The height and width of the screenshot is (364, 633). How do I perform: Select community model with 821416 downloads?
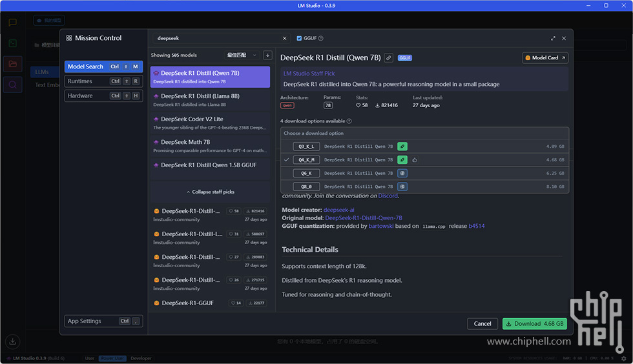tap(211, 215)
